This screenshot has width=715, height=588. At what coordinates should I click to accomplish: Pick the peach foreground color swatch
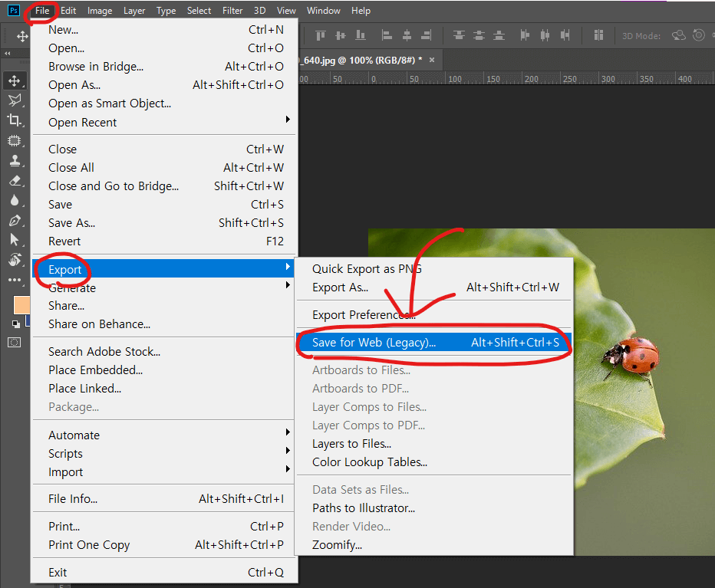coord(21,304)
